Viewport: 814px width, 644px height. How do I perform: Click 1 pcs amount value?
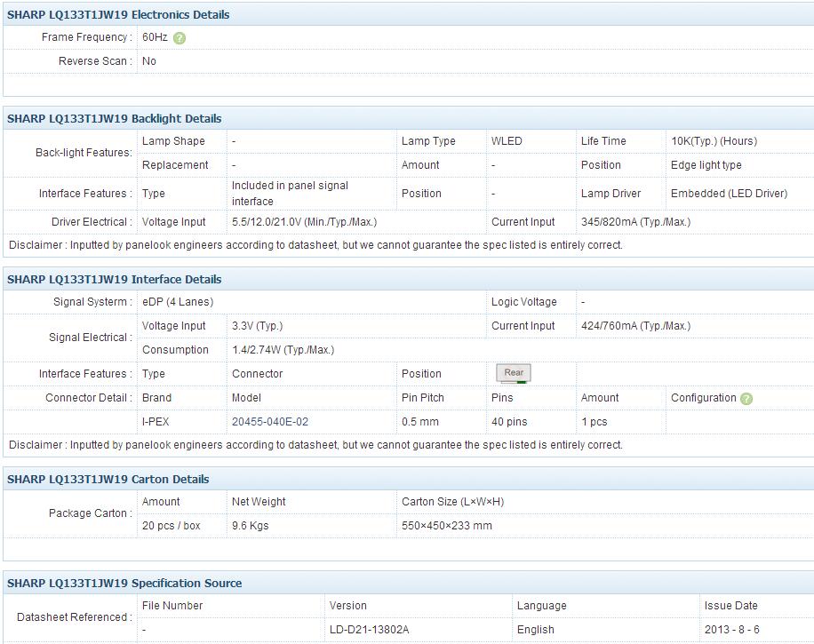pyautogui.click(x=594, y=422)
